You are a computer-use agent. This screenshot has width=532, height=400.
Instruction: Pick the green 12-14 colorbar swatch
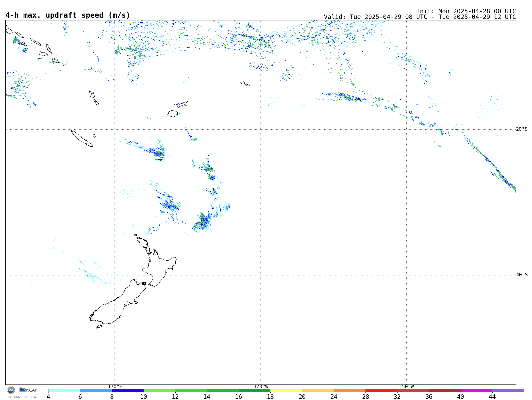tap(191, 391)
